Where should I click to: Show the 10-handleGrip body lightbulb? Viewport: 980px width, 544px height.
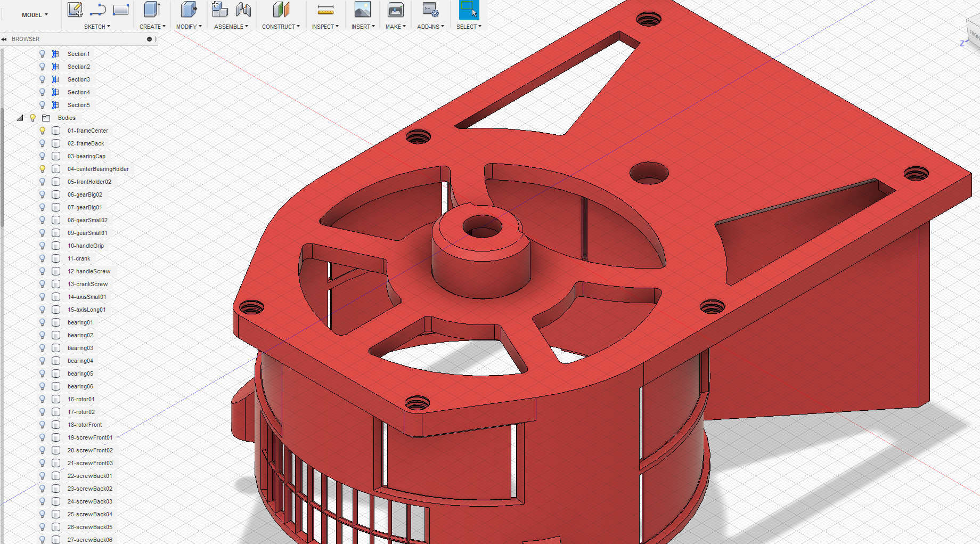point(43,246)
